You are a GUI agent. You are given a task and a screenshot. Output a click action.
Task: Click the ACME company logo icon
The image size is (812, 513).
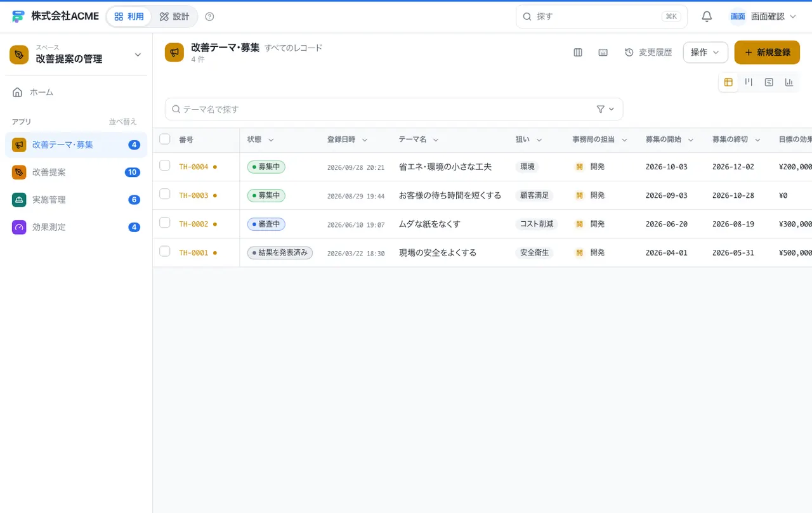(18, 16)
